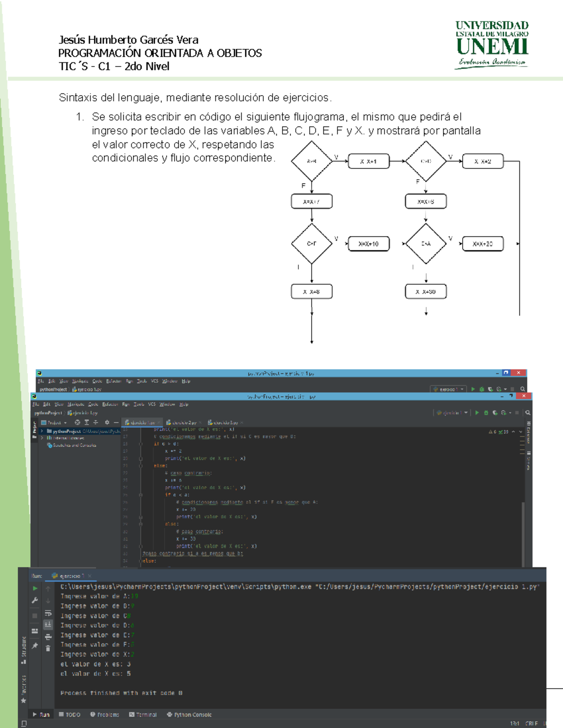
Task: Open the Terminal tool window
Action: pyautogui.click(x=143, y=715)
